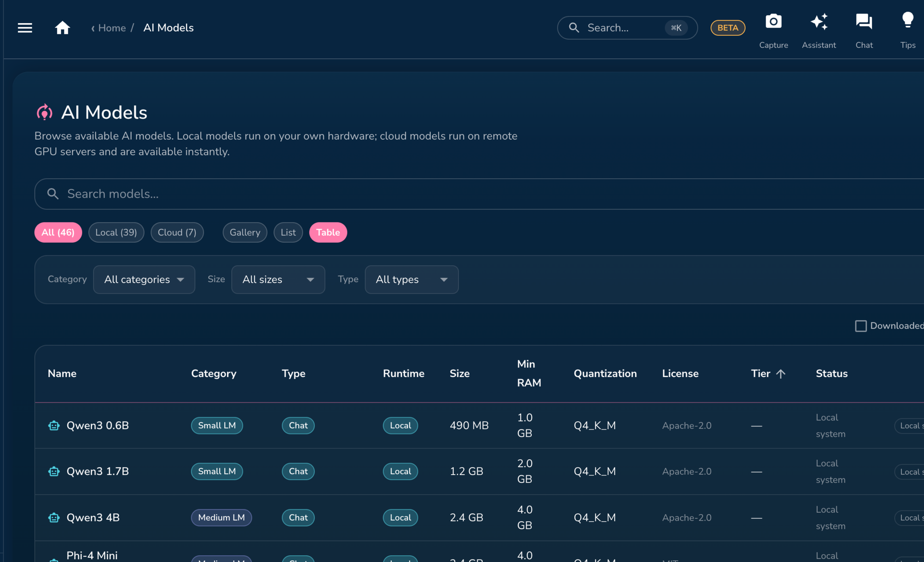Select the Qwen3 0.6B model name
The height and width of the screenshot is (562, 924).
pyautogui.click(x=98, y=426)
